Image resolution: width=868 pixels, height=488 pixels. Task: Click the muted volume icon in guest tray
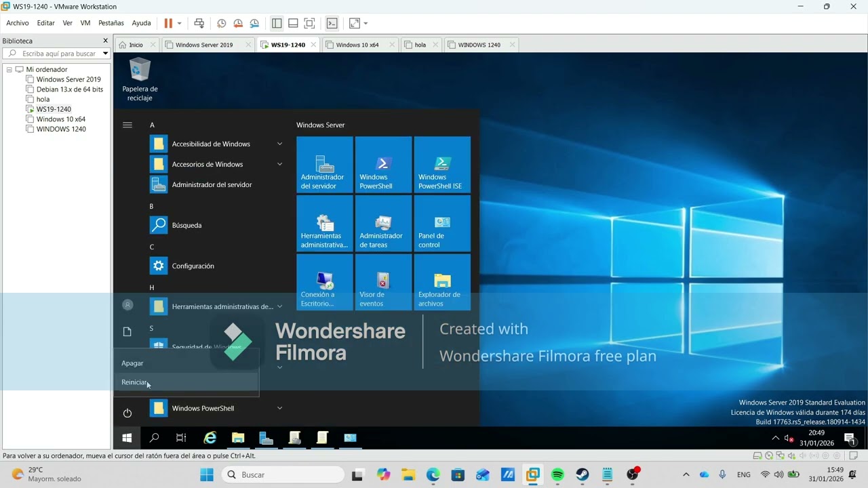(x=789, y=439)
